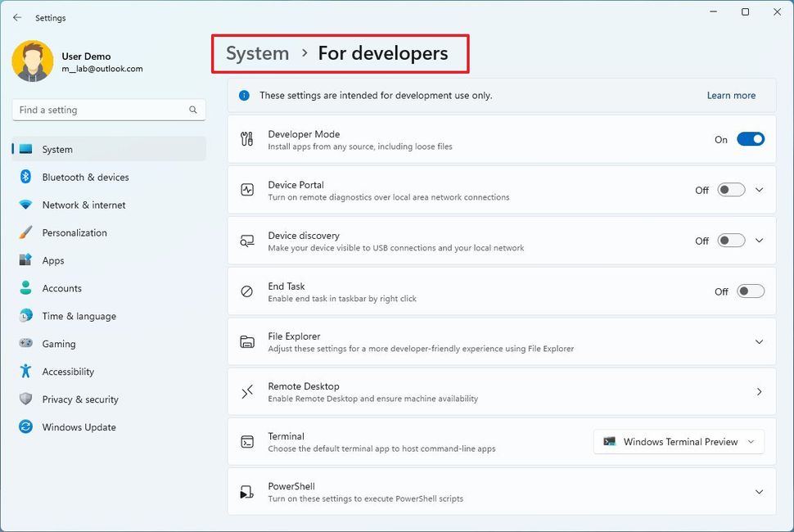Screen dimensions: 794x532
Task: Click the Remote Desktop title text
Action: (304, 386)
